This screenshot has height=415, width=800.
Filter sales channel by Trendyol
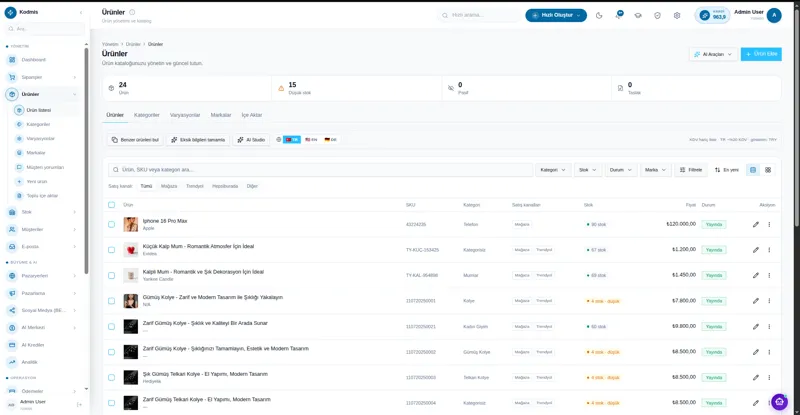pyautogui.click(x=194, y=186)
